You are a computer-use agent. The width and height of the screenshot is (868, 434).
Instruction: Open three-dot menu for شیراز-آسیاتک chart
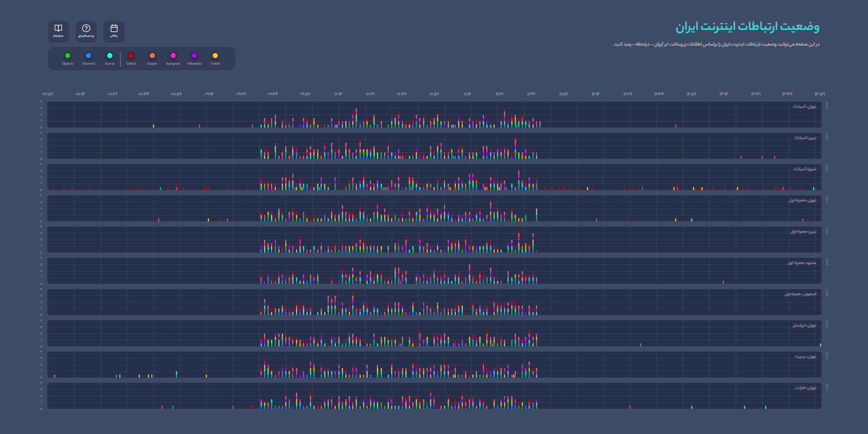827,168
